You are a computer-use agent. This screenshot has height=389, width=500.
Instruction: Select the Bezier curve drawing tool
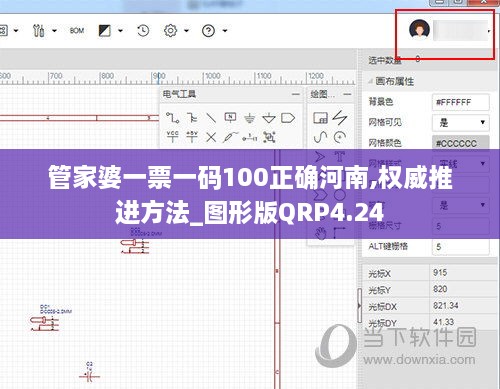[x=320, y=137]
